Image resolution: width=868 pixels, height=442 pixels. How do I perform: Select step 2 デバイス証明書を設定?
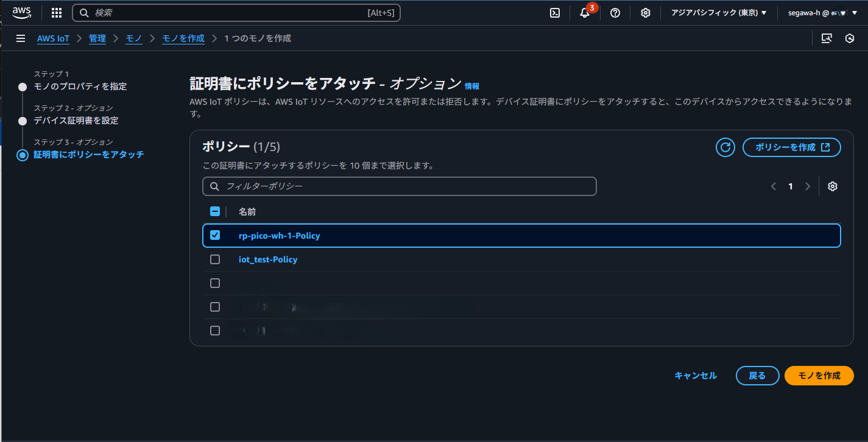[76, 121]
